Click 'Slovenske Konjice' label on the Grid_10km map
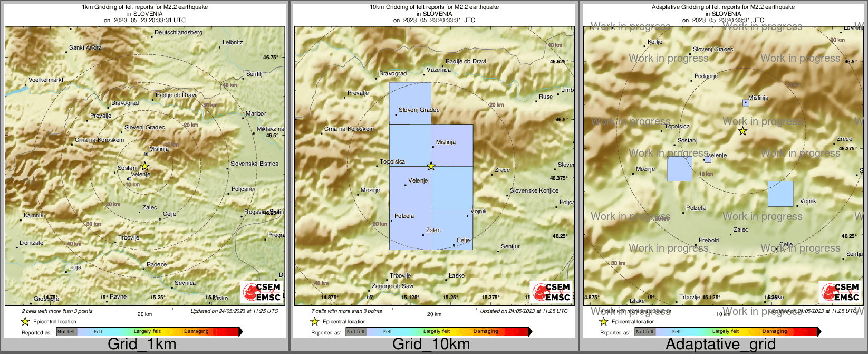 tap(534, 190)
